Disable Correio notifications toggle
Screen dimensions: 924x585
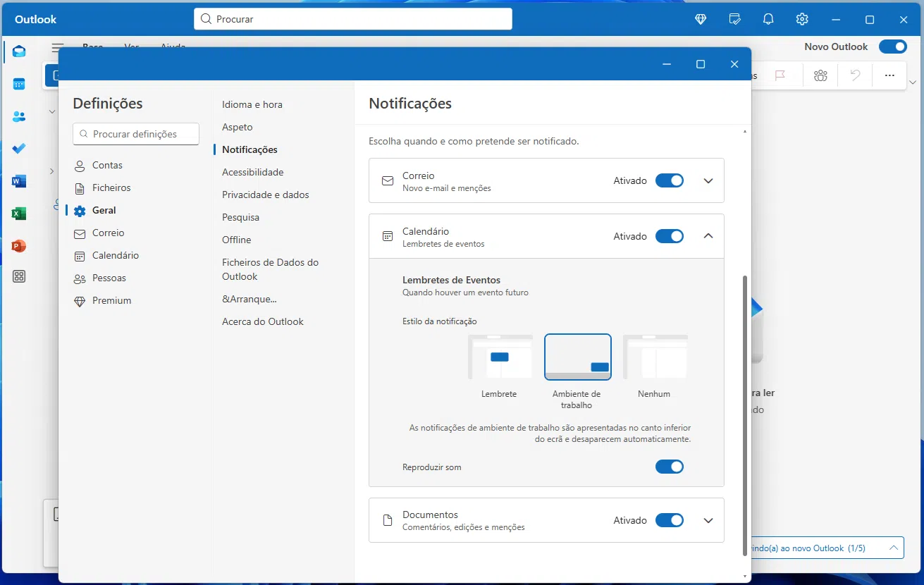669,180
